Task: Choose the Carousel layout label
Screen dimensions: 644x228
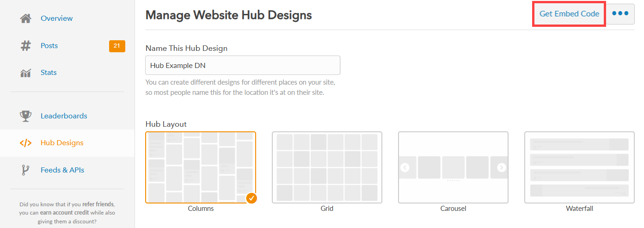Action: click(453, 209)
